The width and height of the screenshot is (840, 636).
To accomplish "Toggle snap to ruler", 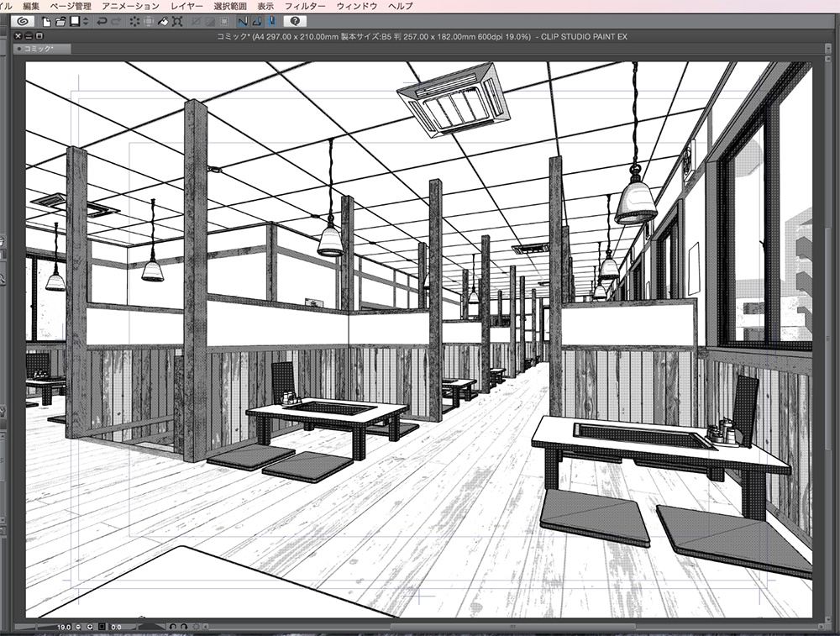I will [x=244, y=22].
